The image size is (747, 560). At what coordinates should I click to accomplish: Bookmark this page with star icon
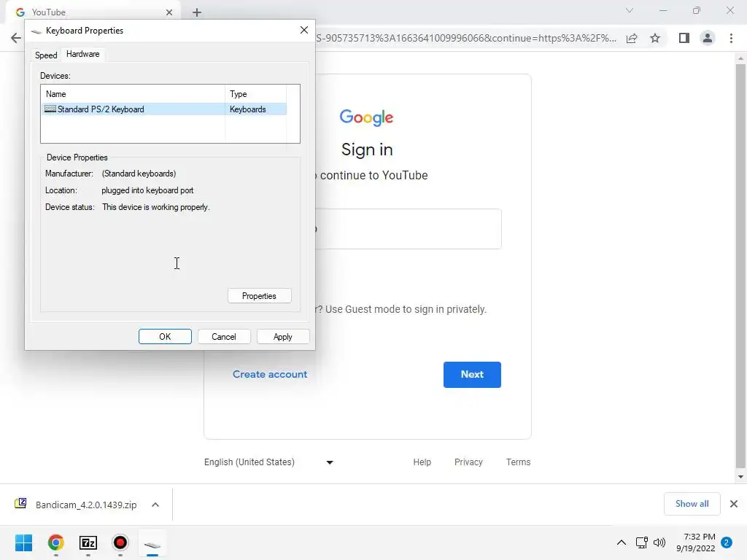pos(655,38)
